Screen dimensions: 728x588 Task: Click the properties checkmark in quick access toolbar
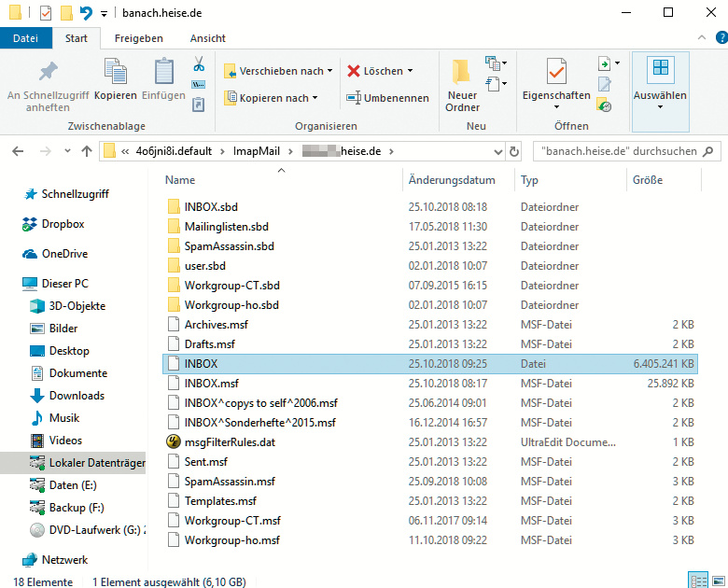coord(46,13)
